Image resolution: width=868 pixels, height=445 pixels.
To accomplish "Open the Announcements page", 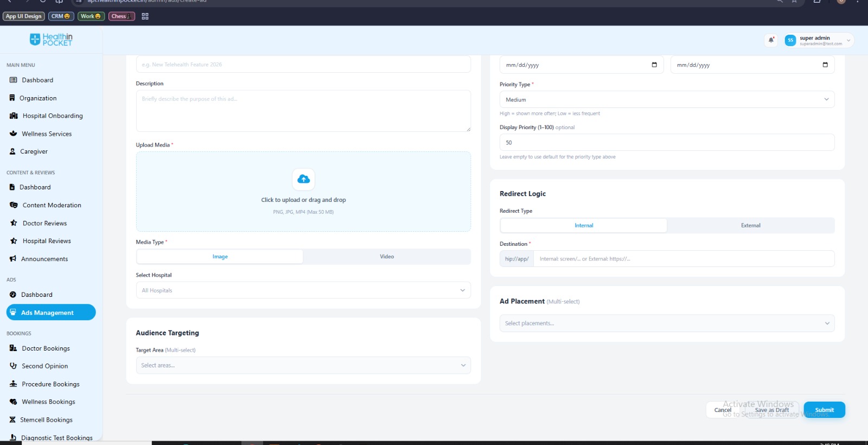I will click(44, 259).
